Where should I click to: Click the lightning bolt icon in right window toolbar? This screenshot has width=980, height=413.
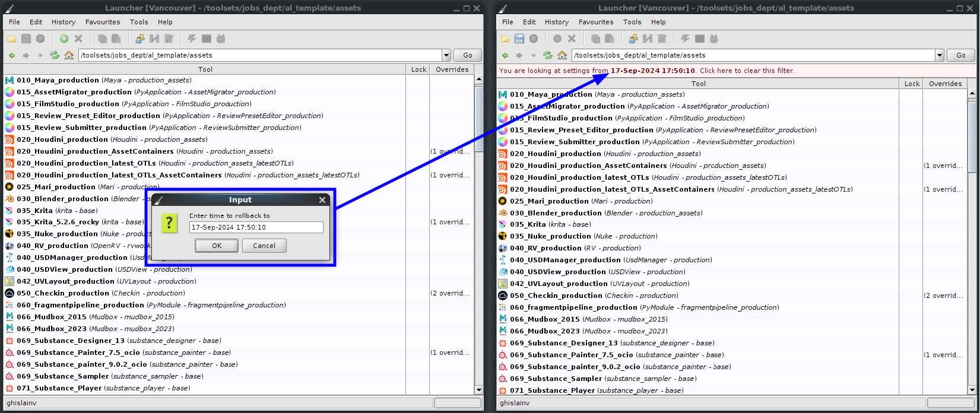tap(686, 39)
